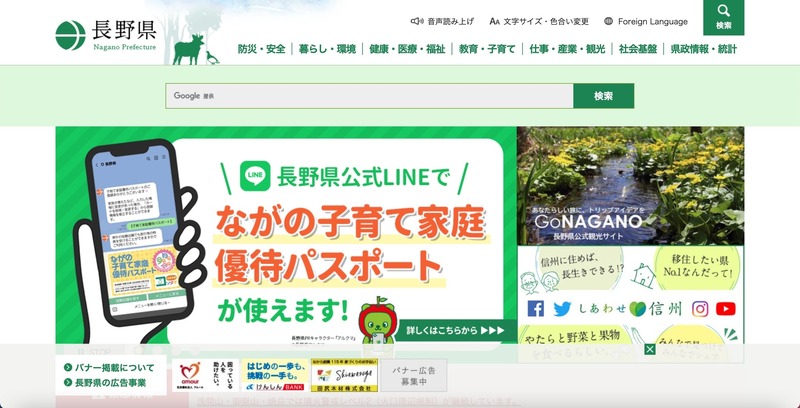Open the YouTube icon link

(x=726, y=309)
